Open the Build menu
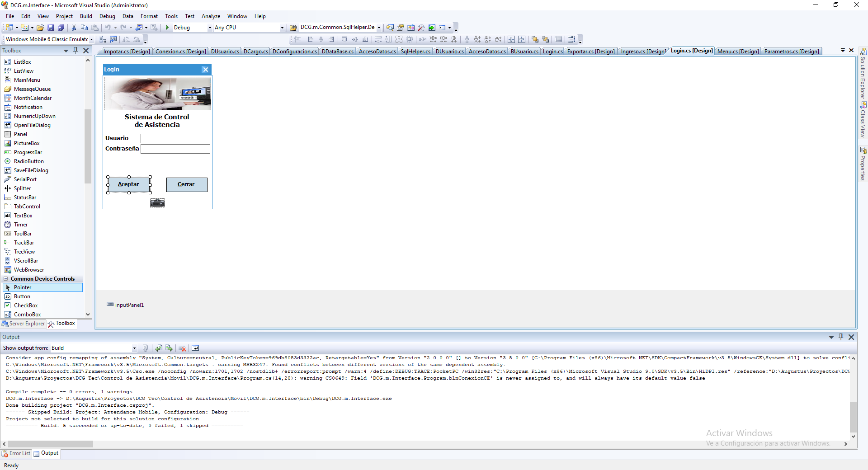This screenshot has height=470, width=868. (86, 16)
